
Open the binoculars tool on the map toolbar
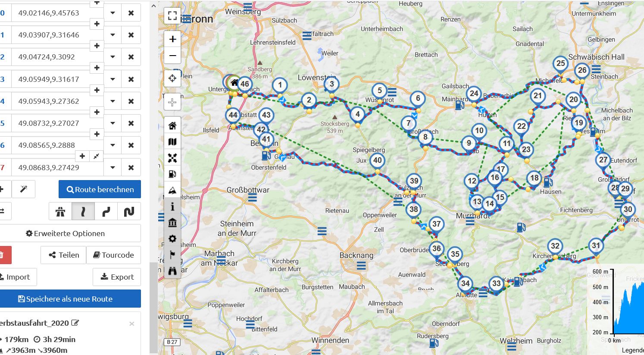[172, 271]
